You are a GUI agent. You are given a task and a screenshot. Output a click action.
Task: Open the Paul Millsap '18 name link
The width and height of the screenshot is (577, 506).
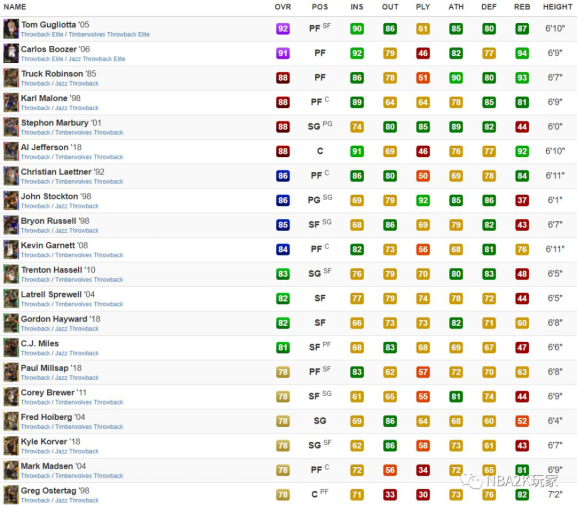point(51,368)
